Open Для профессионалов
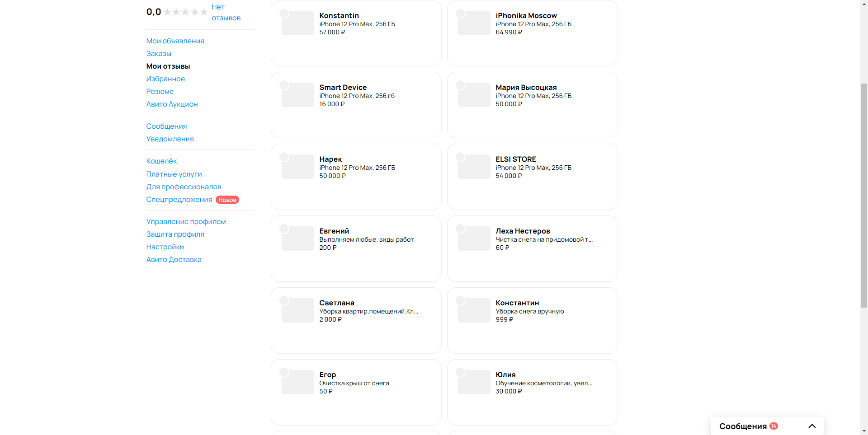 184,187
